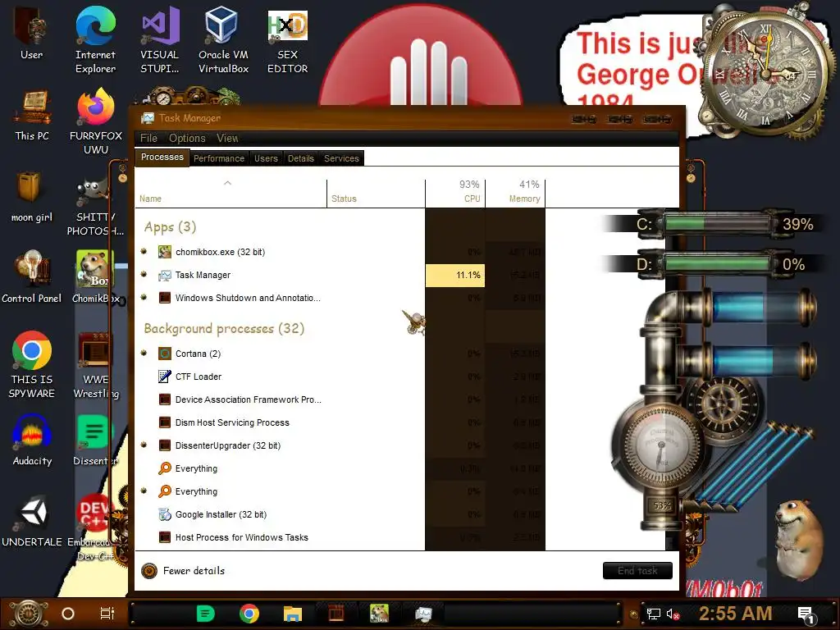
Task: Open the notification center icon
Action: (806, 615)
